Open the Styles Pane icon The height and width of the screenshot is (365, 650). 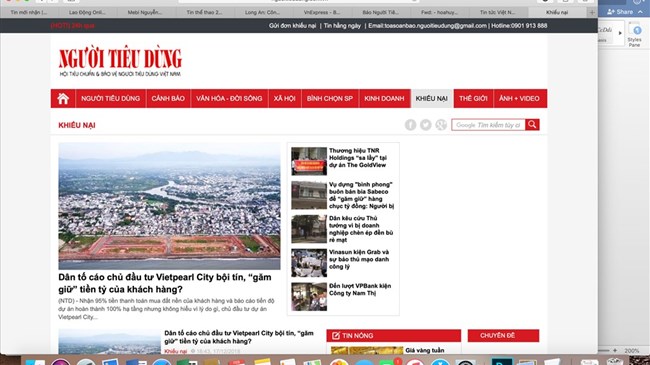click(x=635, y=34)
